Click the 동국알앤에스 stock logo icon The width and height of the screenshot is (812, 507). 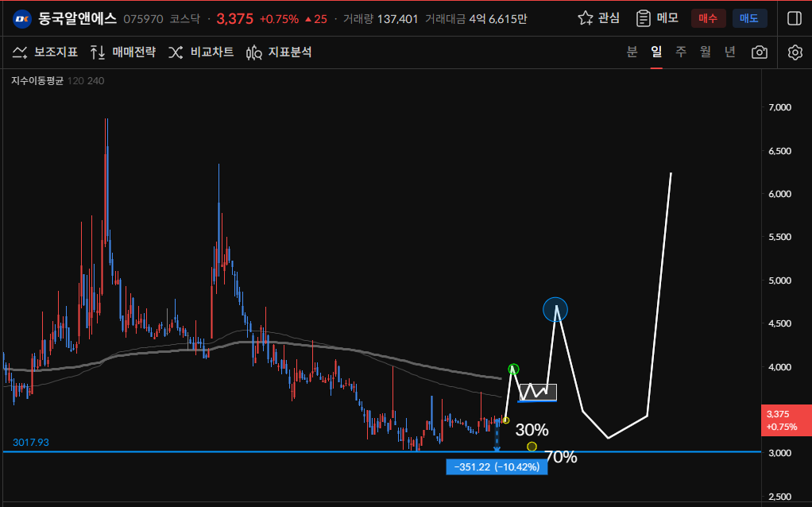click(x=21, y=18)
